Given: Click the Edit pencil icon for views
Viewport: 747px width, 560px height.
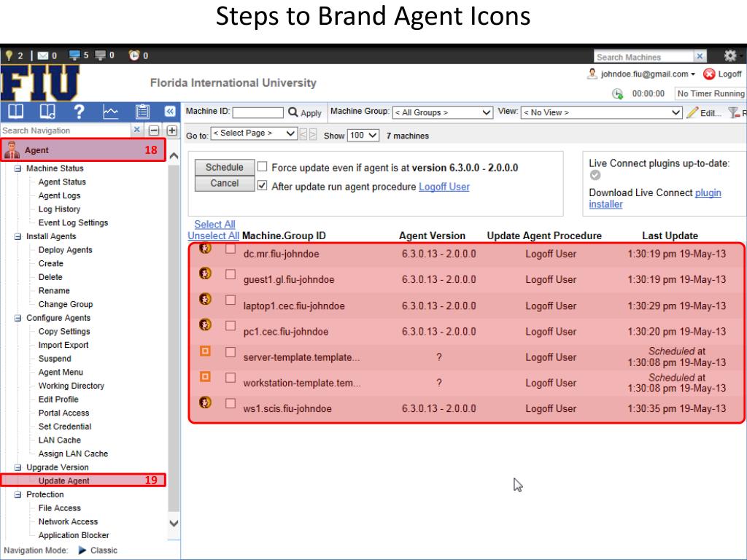Looking at the screenshot, I should 692,112.
